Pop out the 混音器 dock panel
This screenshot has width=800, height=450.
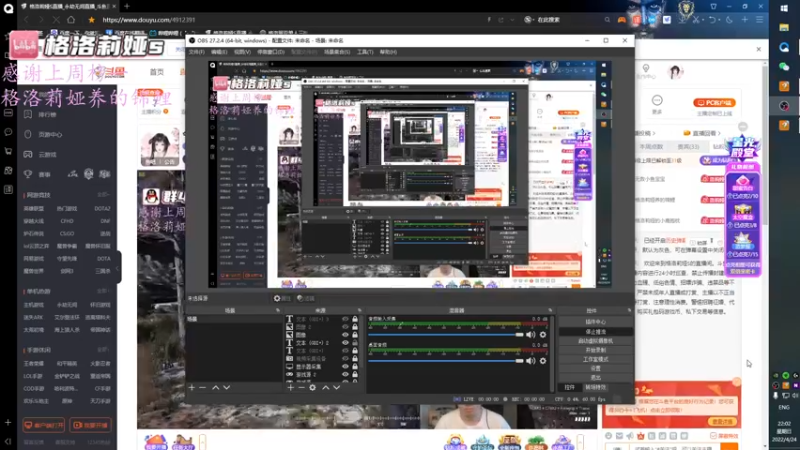pyautogui.click(x=550, y=311)
